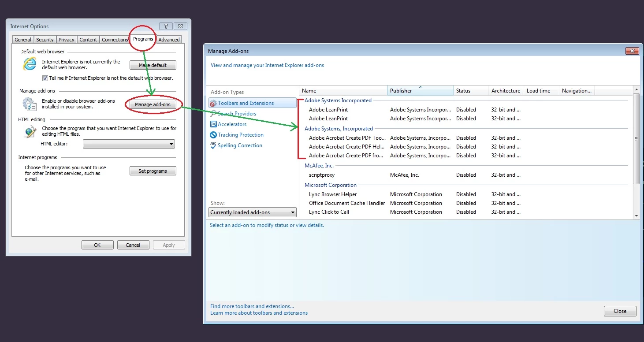Click the scrollbar down arrow in add-ons list
Image resolution: width=644 pixels, height=342 pixels.
[x=636, y=216]
